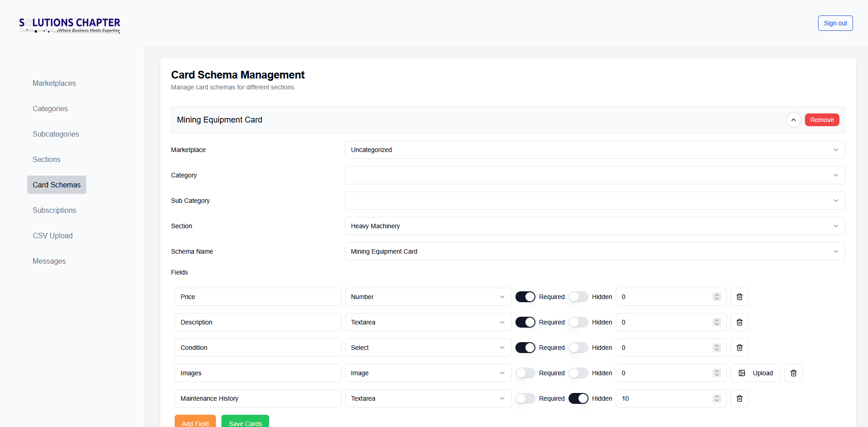Open CSV Upload from the sidebar

[x=53, y=236]
